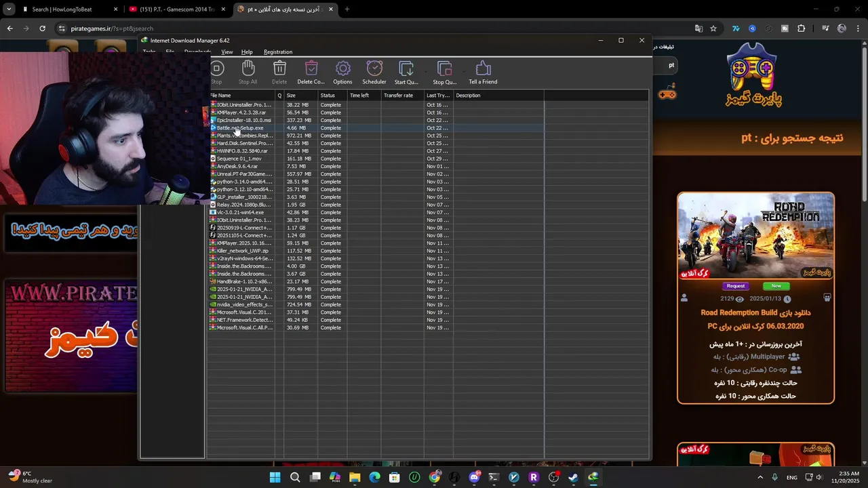Open the taskbar clock and date
Screen dimensions: 868x488
pyautogui.click(x=848, y=477)
